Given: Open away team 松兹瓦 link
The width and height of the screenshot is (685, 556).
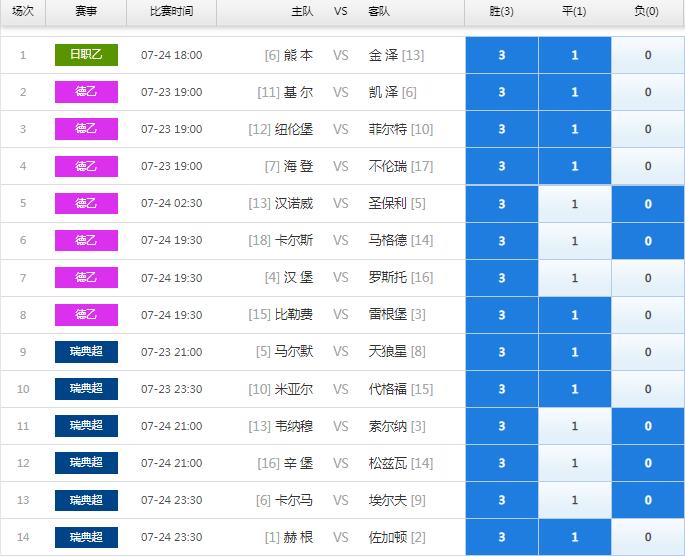Looking at the screenshot, I should (387, 463).
